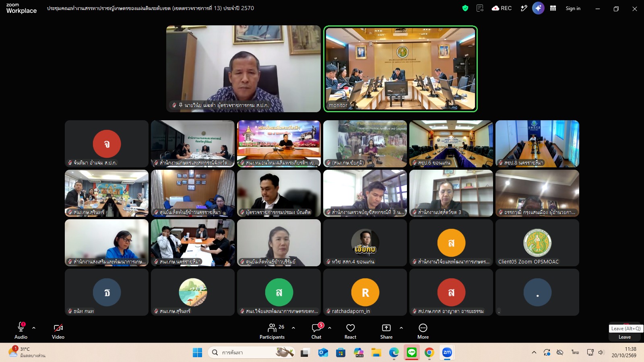This screenshot has height=362, width=644.
Task: Expand the Audio options arrow
Action: [x=34, y=328]
